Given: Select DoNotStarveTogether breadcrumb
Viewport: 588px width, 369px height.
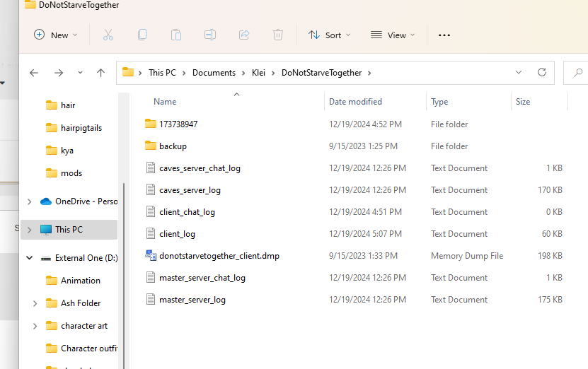Looking at the screenshot, I should [321, 73].
